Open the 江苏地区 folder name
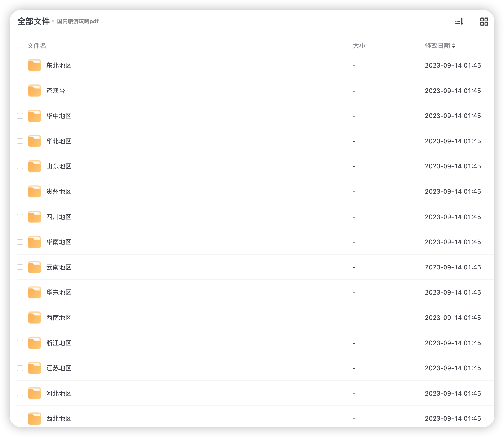This screenshot has width=504, height=437. pos(59,368)
